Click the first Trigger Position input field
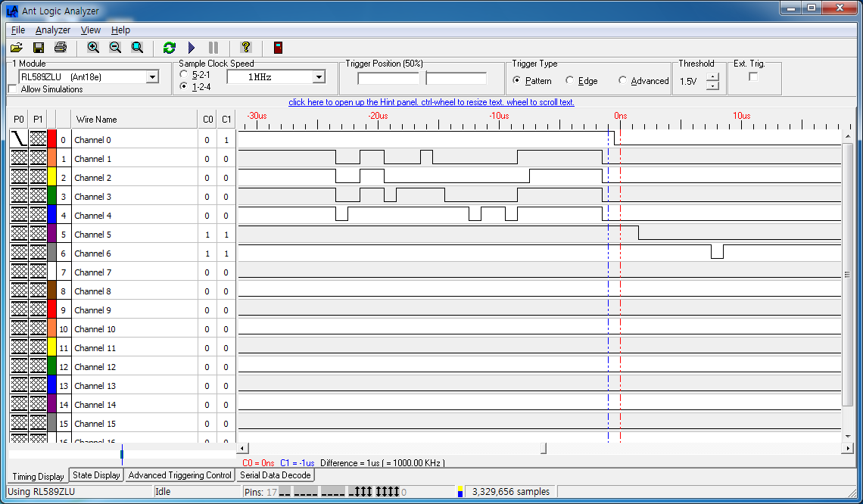This screenshot has width=863, height=504. click(x=388, y=79)
